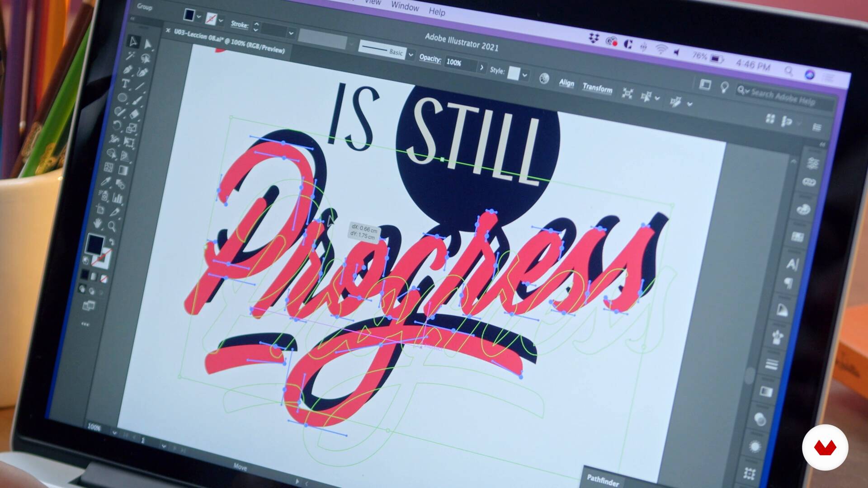
Task: Select the Hand tool
Action: click(x=98, y=223)
